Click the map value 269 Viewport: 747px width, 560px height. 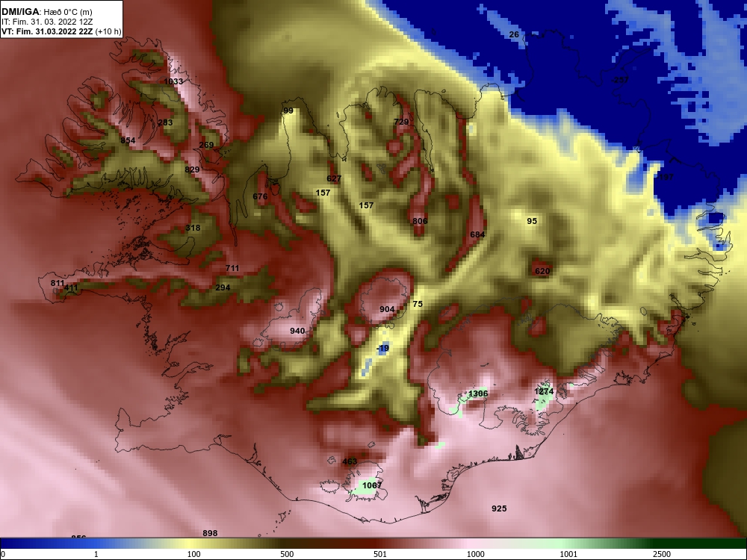coord(206,146)
